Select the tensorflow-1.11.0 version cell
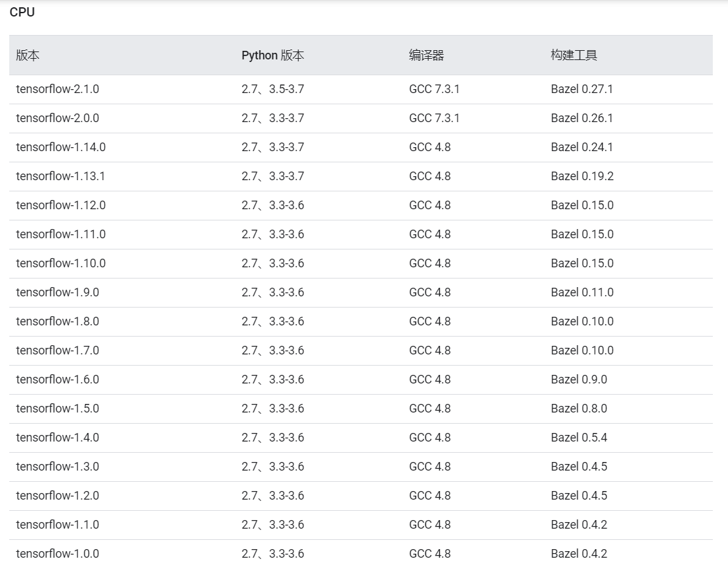The height and width of the screenshot is (561, 728). (x=61, y=234)
